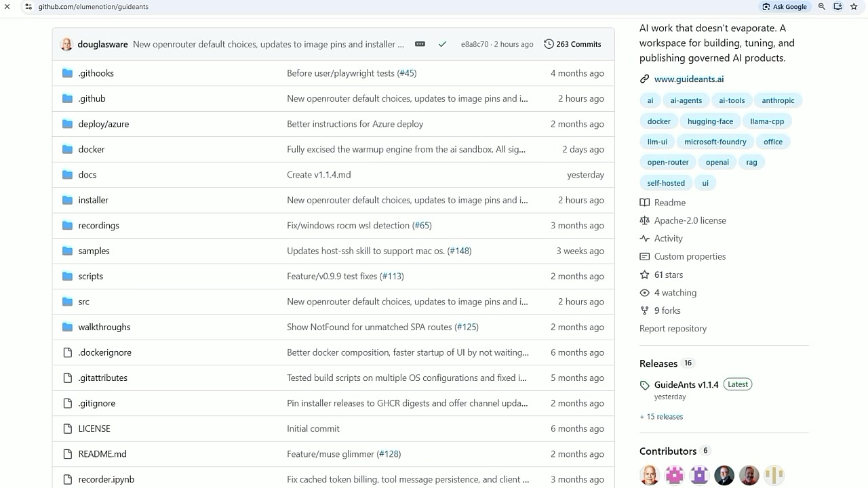Open 'Create v1.1.4.md' commit message
This screenshot has width=868, height=488.
(319, 175)
